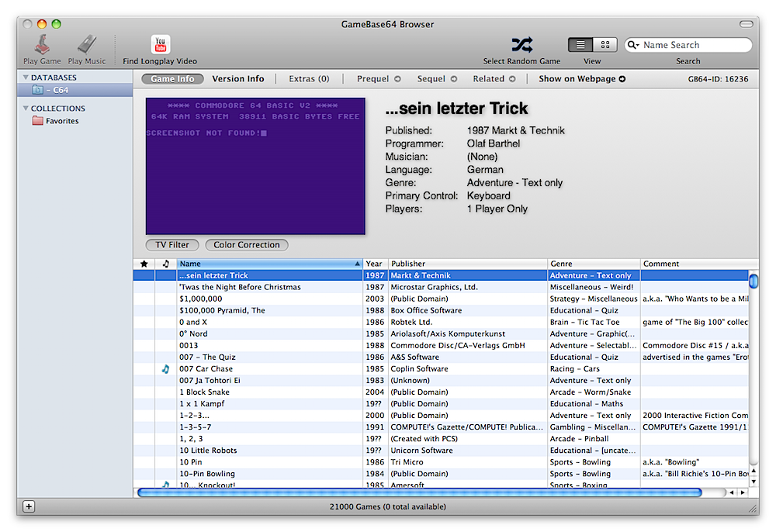The image size is (776, 532).
Task: Select the '$1,000,000' game row
Action: (x=441, y=299)
